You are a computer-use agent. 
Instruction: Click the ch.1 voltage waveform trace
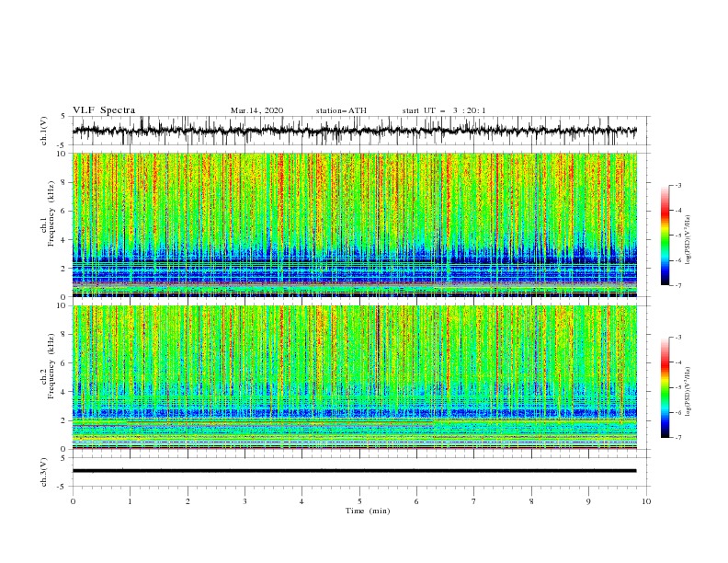(x=354, y=131)
